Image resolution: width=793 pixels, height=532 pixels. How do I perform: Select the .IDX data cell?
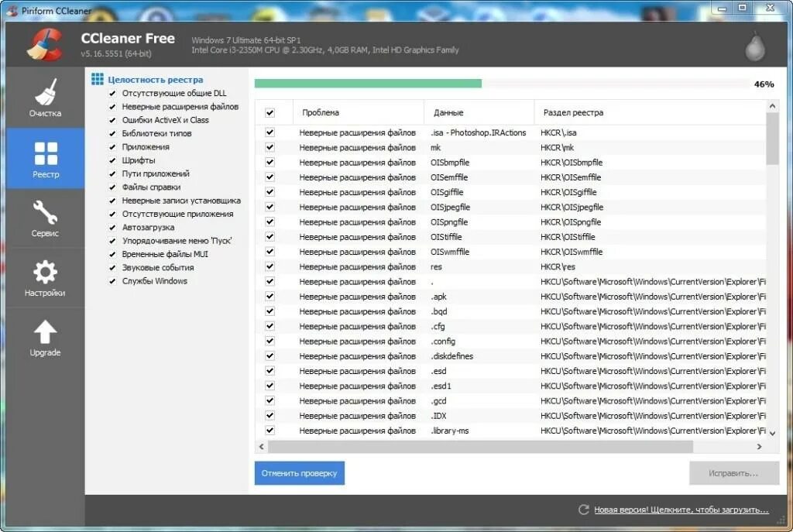click(x=438, y=416)
